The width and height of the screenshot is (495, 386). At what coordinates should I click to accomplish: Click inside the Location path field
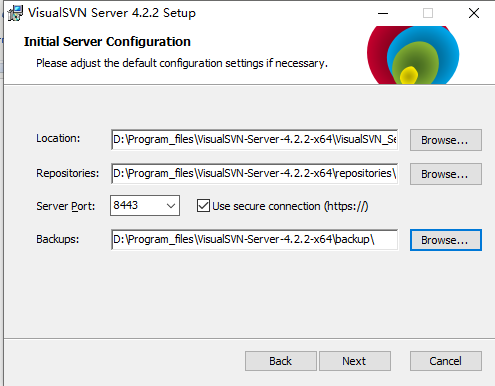[x=255, y=140]
